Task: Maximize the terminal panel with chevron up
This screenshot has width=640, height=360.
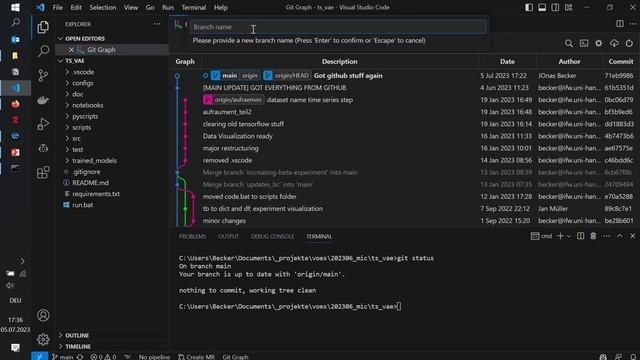Action: click(620, 236)
